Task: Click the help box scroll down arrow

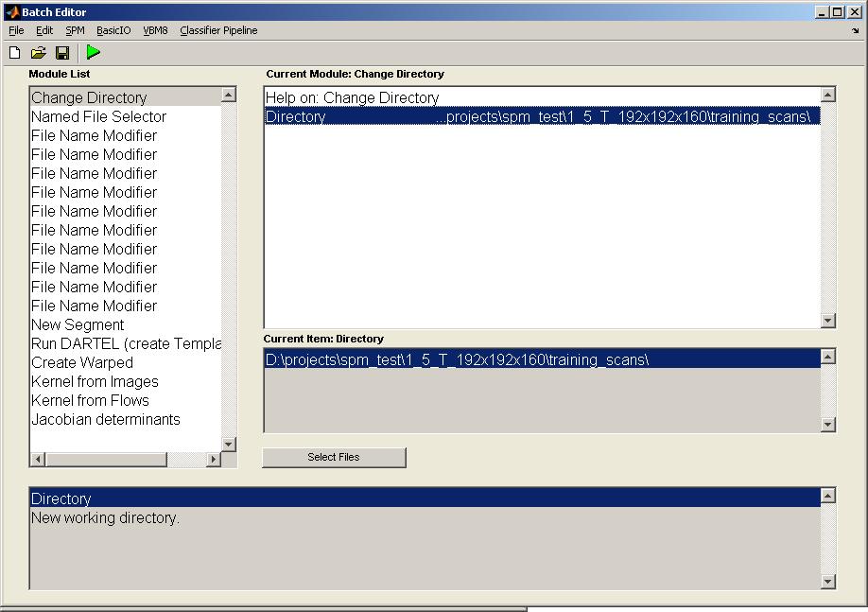Action: pyautogui.click(x=828, y=581)
